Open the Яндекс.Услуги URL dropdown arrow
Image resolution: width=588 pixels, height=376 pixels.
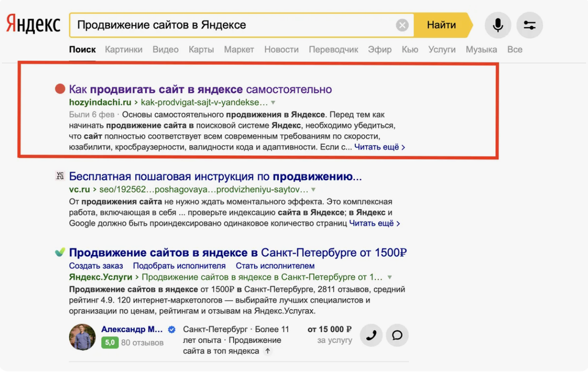tap(389, 277)
